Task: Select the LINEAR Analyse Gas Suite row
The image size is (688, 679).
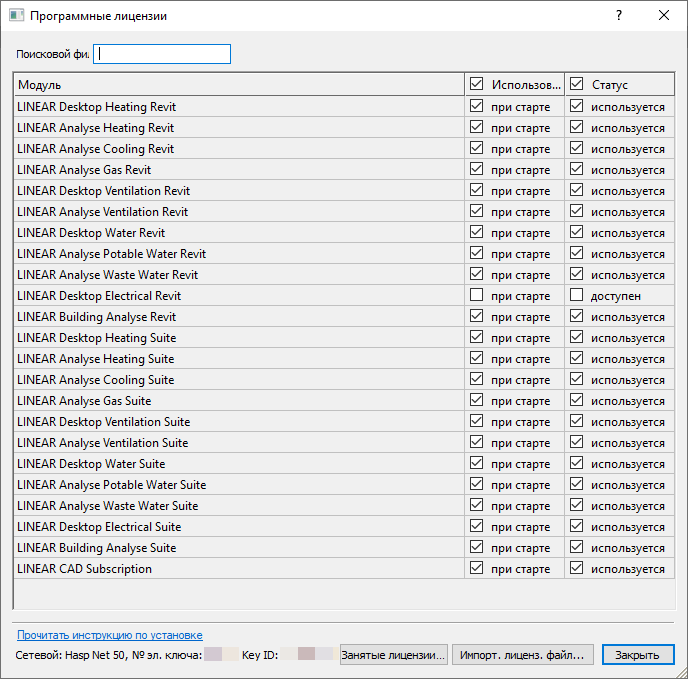Action: 344,400
